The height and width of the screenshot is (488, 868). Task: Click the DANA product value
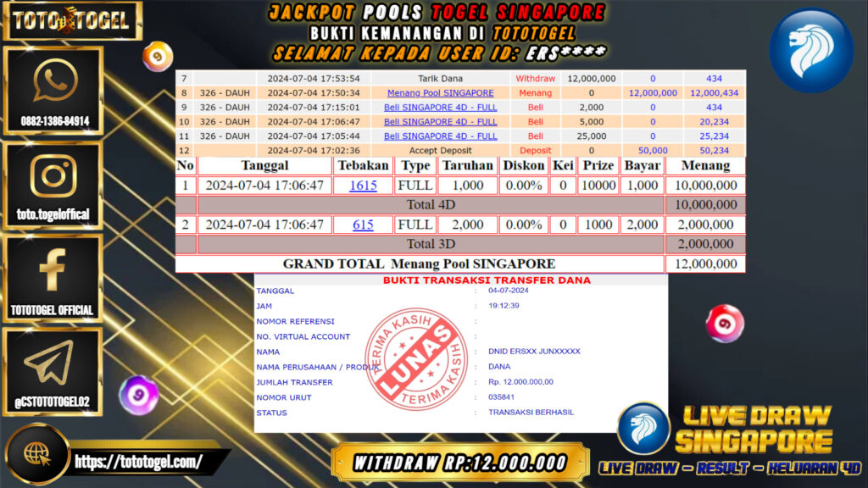[x=499, y=366]
